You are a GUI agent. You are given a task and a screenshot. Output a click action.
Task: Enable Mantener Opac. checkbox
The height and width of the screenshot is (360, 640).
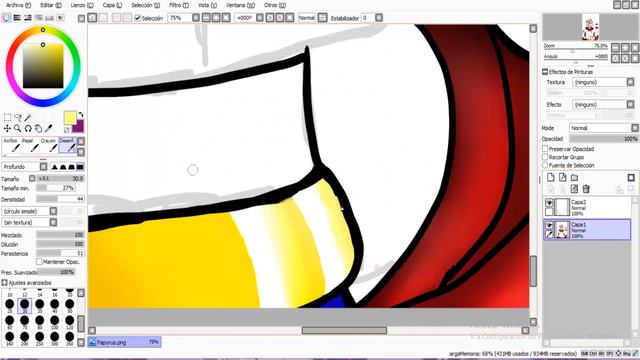[39, 262]
